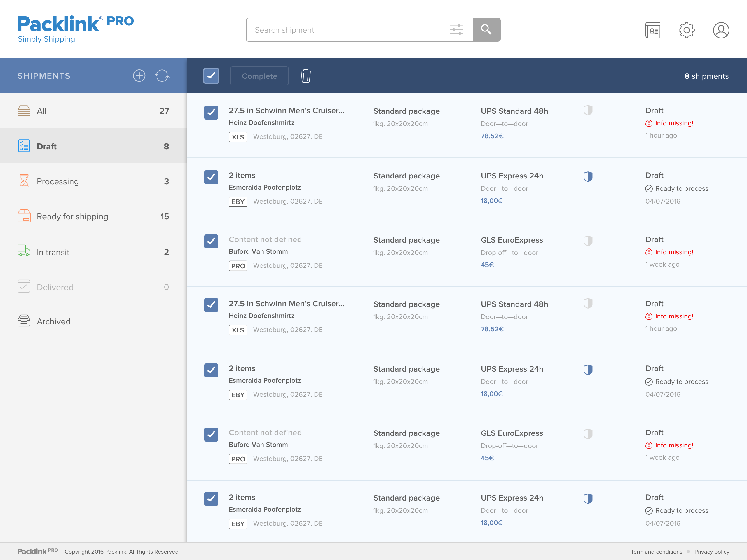Open the address book icon
The width and height of the screenshot is (747, 560).
[x=652, y=30]
